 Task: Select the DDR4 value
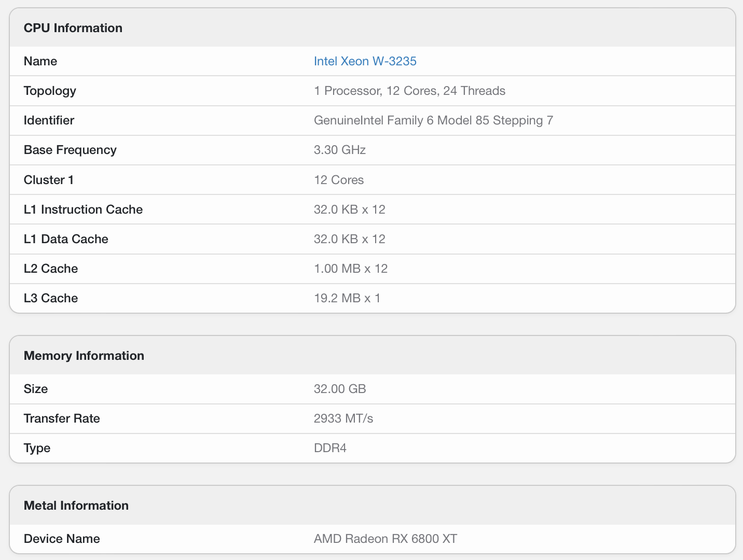(330, 448)
